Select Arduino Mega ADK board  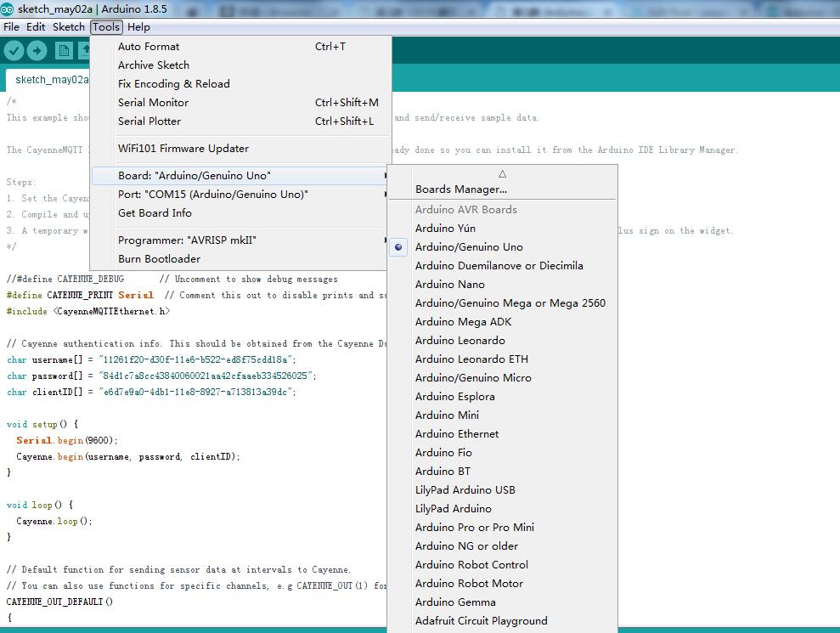click(x=503, y=322)
